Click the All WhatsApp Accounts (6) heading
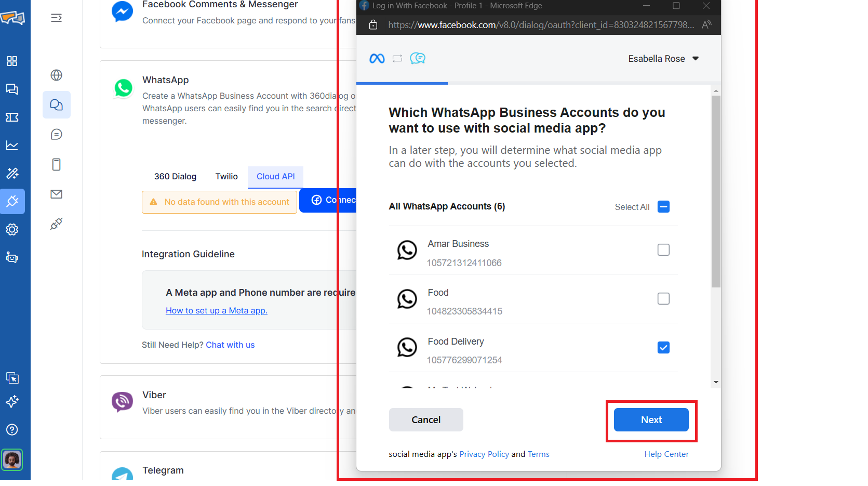 click(x=447, y=206)
